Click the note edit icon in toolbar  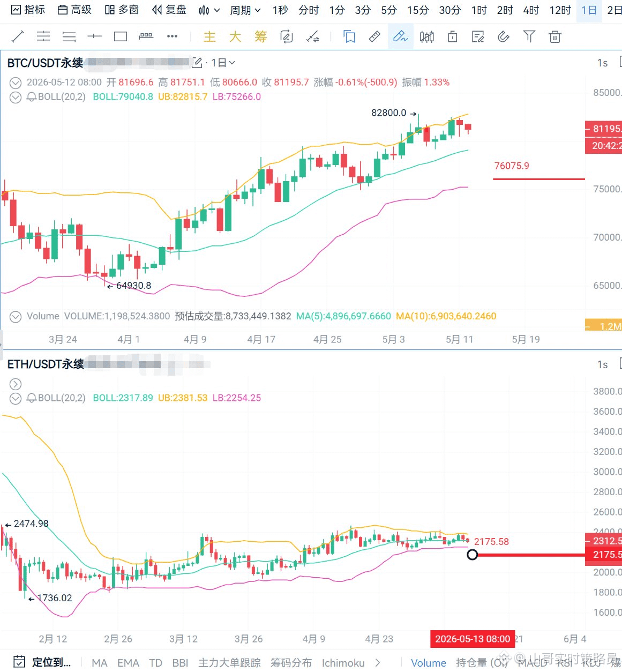click(478, 36)
